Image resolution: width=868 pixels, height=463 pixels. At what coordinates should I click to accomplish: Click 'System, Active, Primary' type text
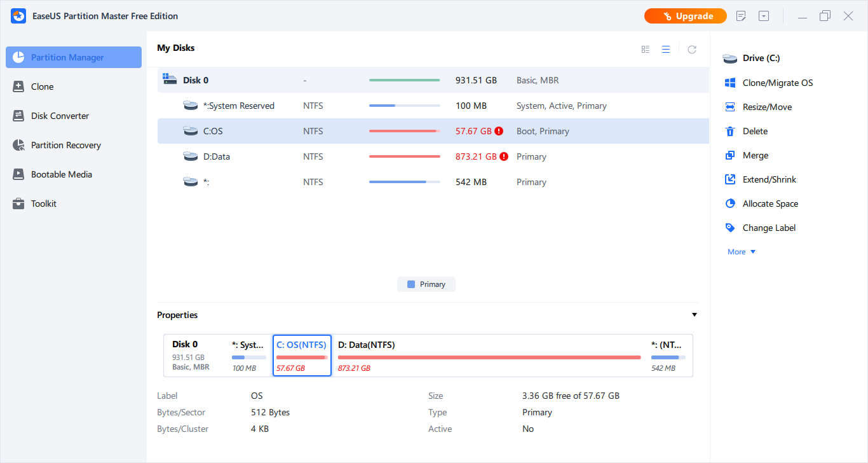[562, 106]
